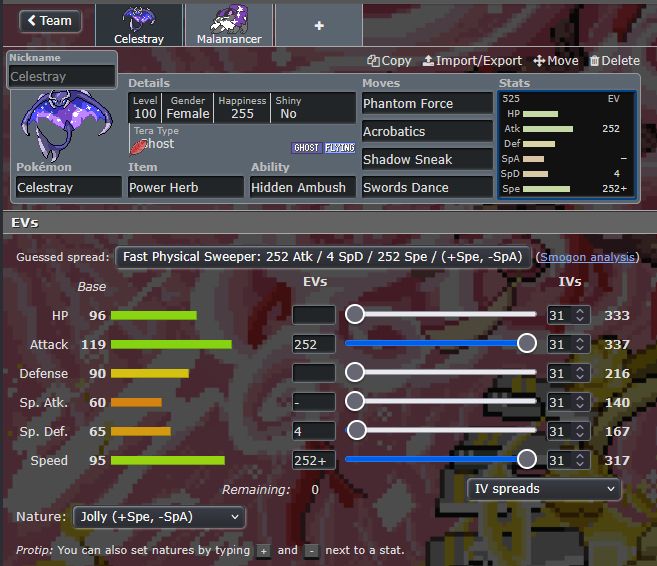Click the HP IV stepper arrows
This screenshot has width=657, height=566.
point(580,315)
